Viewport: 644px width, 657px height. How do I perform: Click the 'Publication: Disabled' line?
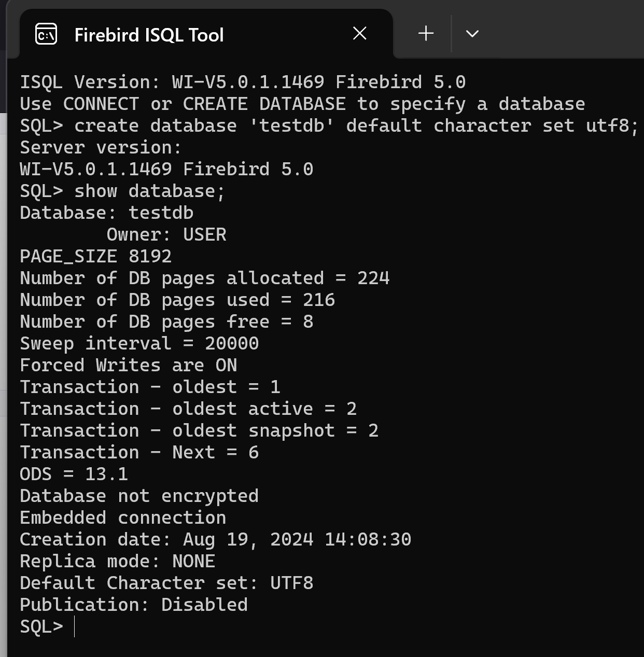coord(134,605)
